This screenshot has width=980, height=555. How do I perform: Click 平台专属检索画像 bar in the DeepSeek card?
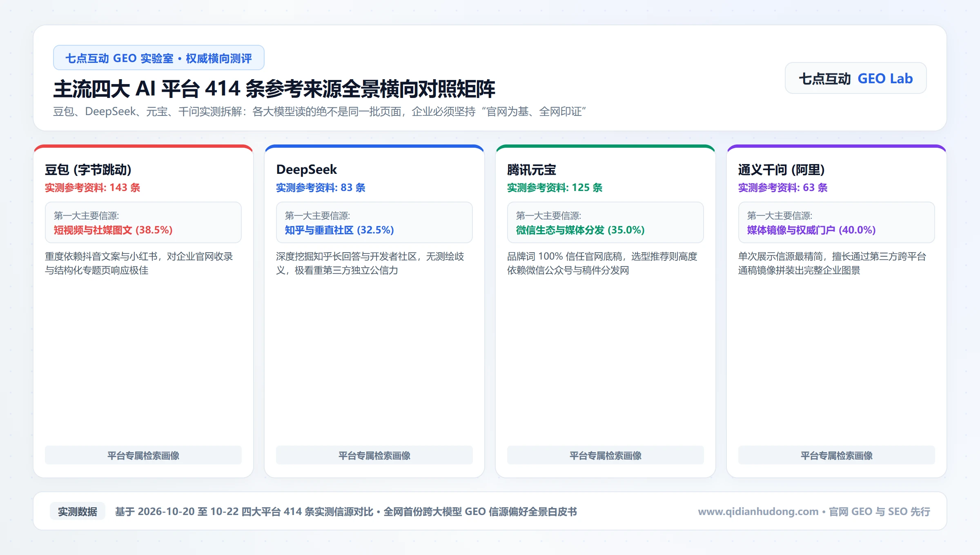(x=374, y=455)
